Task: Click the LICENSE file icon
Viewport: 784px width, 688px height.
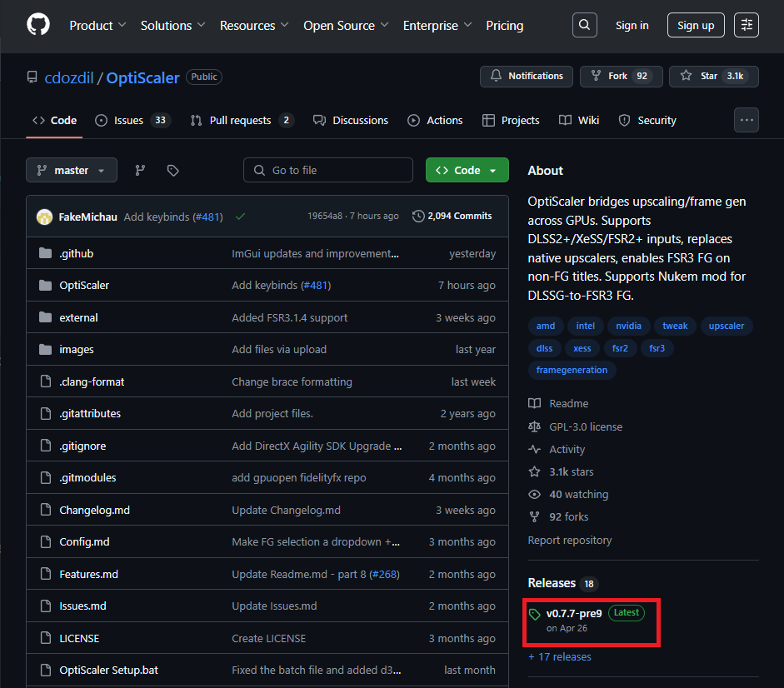Action: (46, 638)
